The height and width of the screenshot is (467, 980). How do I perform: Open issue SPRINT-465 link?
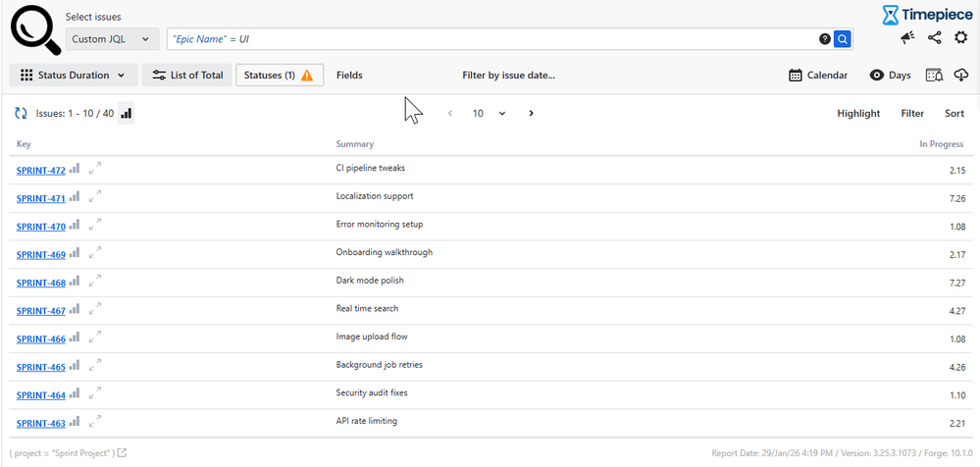[40, 368]
